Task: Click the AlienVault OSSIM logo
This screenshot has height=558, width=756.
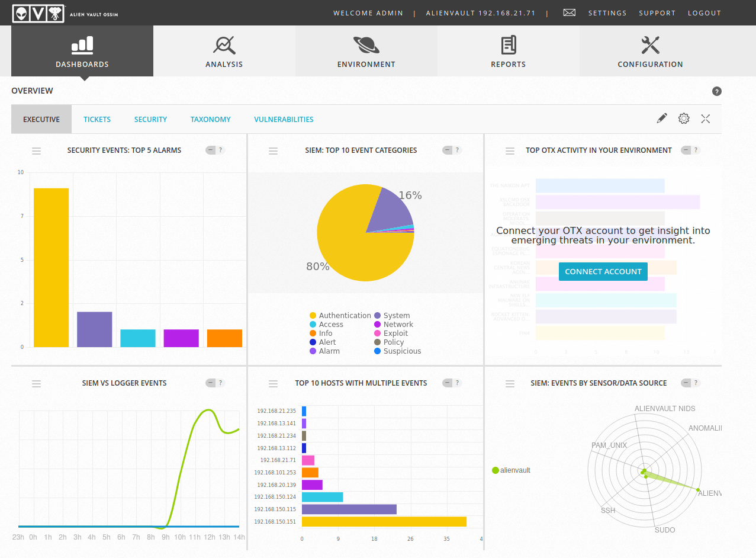Action: pyautogui.click(x=65, y=13)
